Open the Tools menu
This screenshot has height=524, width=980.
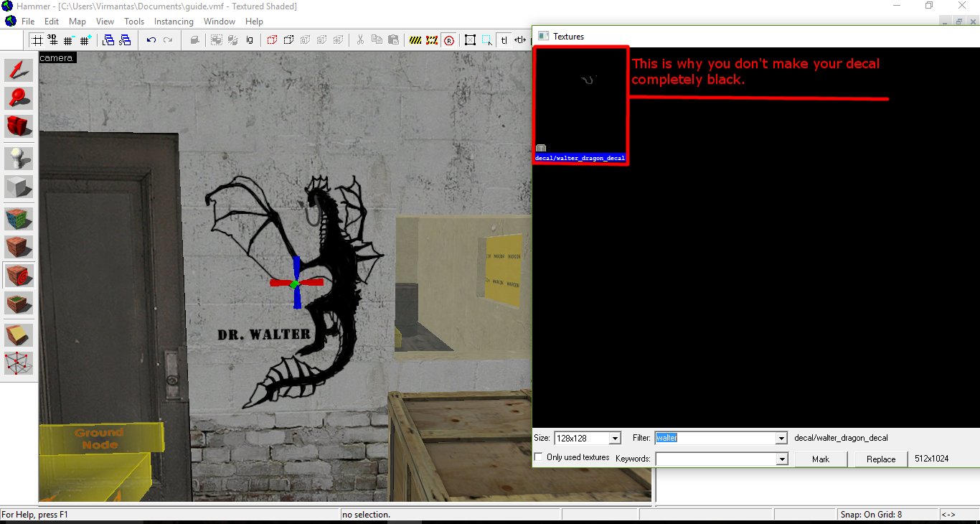click(x=134, y=22)
